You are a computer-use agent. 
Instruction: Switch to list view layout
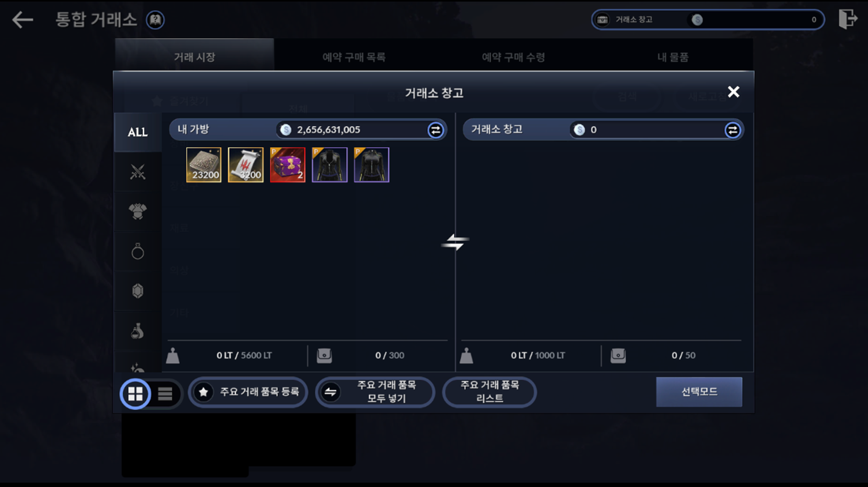coord(165,394)
